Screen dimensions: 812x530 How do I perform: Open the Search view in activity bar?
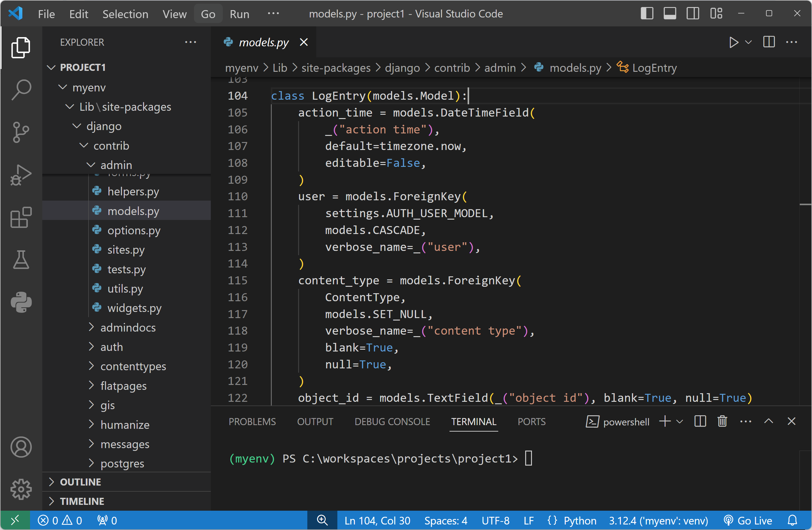21,90
